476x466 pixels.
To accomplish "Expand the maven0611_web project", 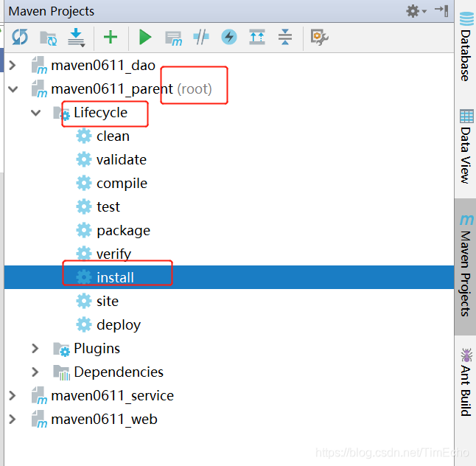I will (13, 420).
